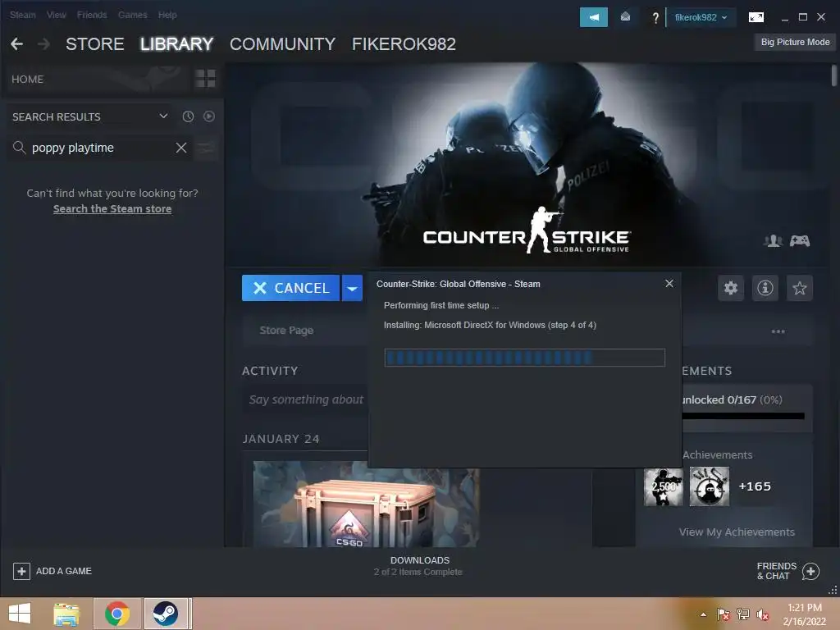The width and height of the screenshot is (840, 630).
Task: Open the game's Store Page link
Action: tap(286, 331)
